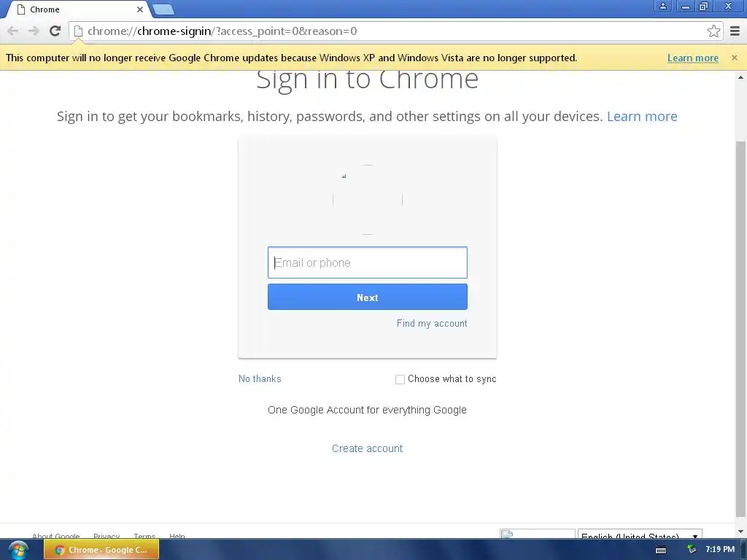Reload the chrome-signin page
This screenshot has height=560, width=747.
tap(55, 31)
